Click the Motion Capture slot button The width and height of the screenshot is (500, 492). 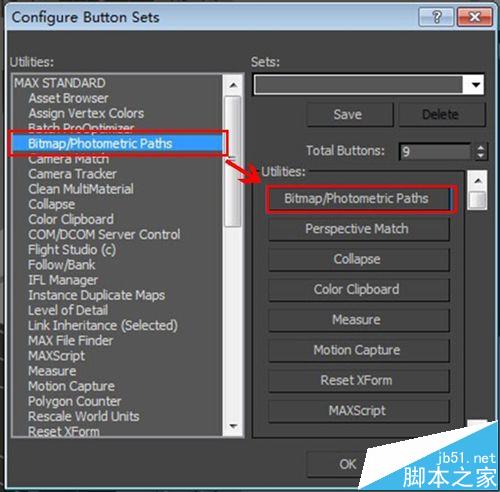tap(359, 350)
